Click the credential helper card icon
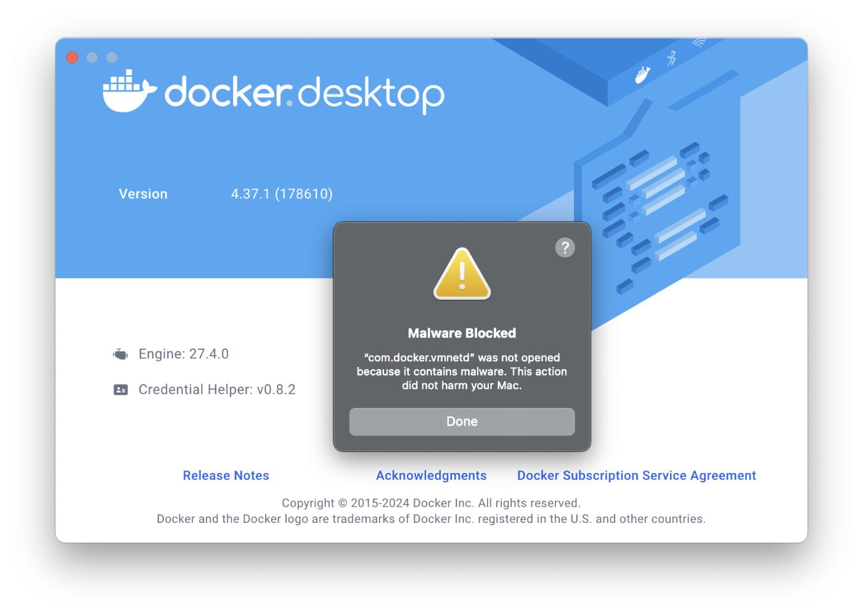 [x=121, y=390]
